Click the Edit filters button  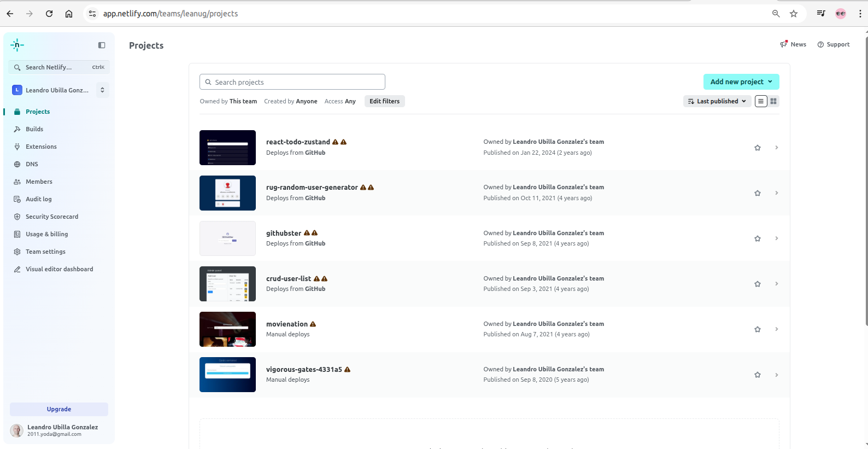point(384,101)
